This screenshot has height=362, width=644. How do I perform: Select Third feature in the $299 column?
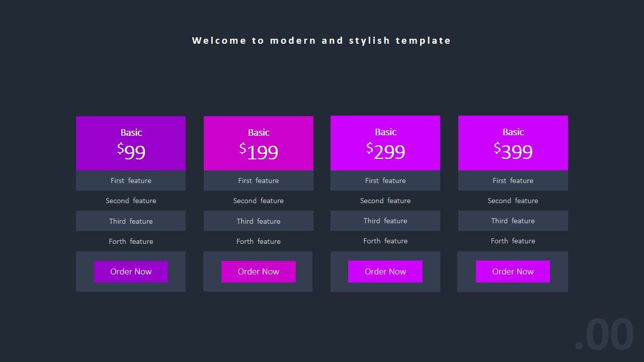click(385, 221)
